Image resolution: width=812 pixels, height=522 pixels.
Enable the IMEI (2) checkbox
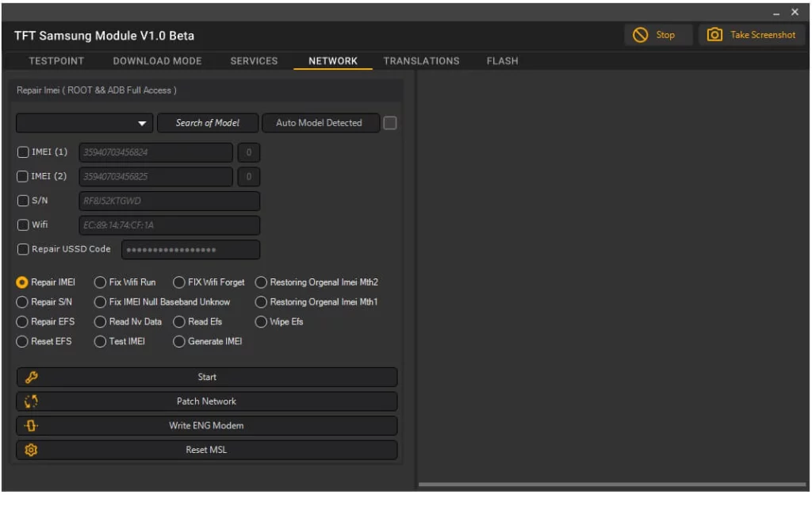click(22, 177)
